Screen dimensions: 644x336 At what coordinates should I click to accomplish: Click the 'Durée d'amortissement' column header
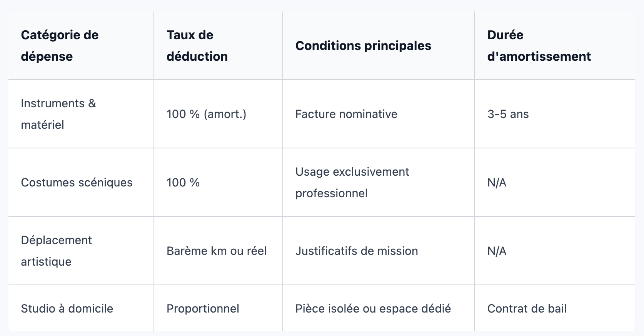coord(554,46)
